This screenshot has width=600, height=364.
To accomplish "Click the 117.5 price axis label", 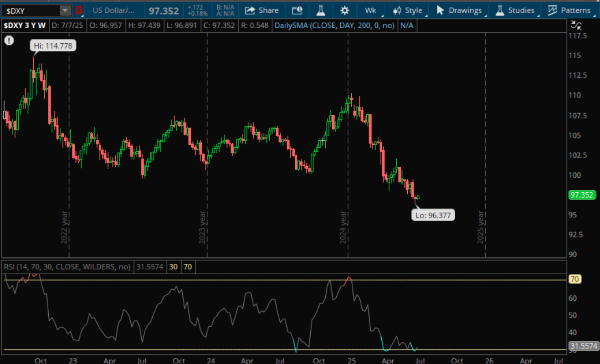I will point(578,36).
